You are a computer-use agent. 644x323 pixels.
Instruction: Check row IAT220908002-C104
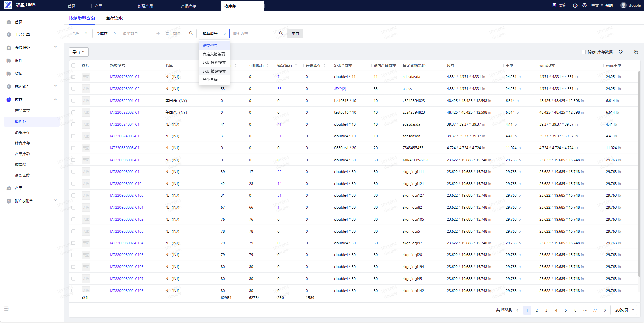[x=73, y=243]
